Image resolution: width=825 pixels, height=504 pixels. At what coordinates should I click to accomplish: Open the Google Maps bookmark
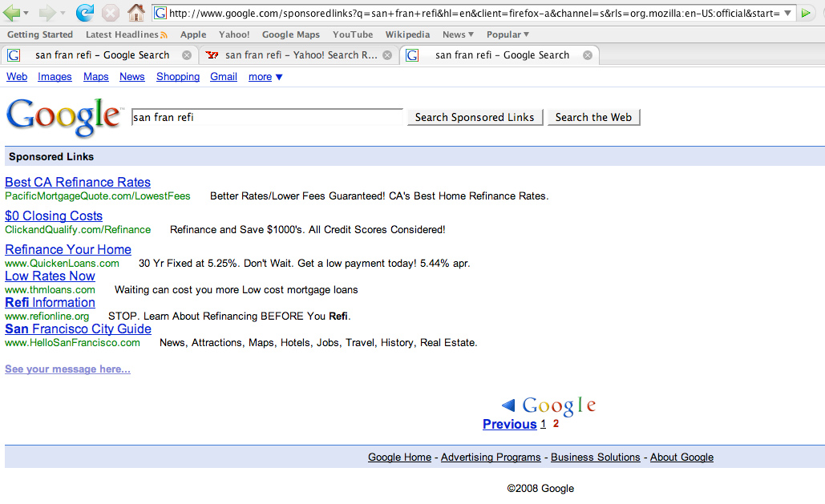click(291, 34)
